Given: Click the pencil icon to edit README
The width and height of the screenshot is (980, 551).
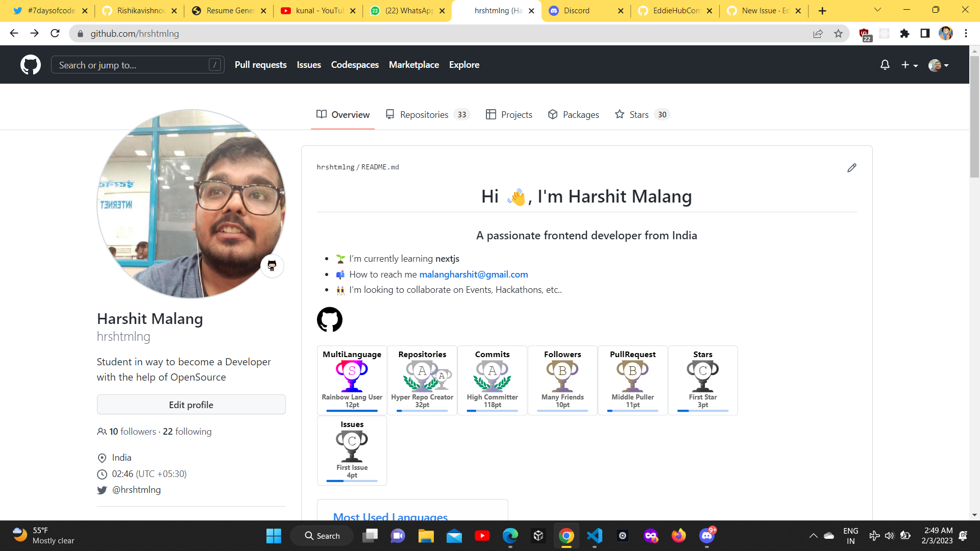Looking at the screenshot, I should click(x=851, y=167).
